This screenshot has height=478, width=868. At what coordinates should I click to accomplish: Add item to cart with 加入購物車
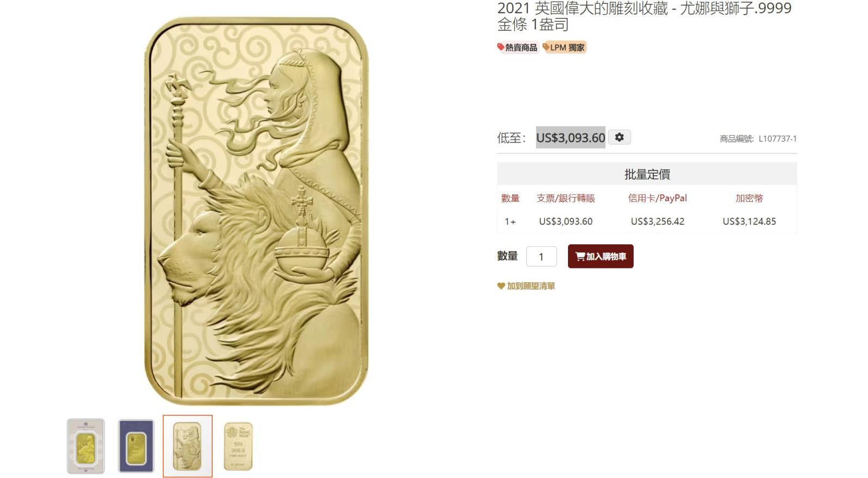601,256
